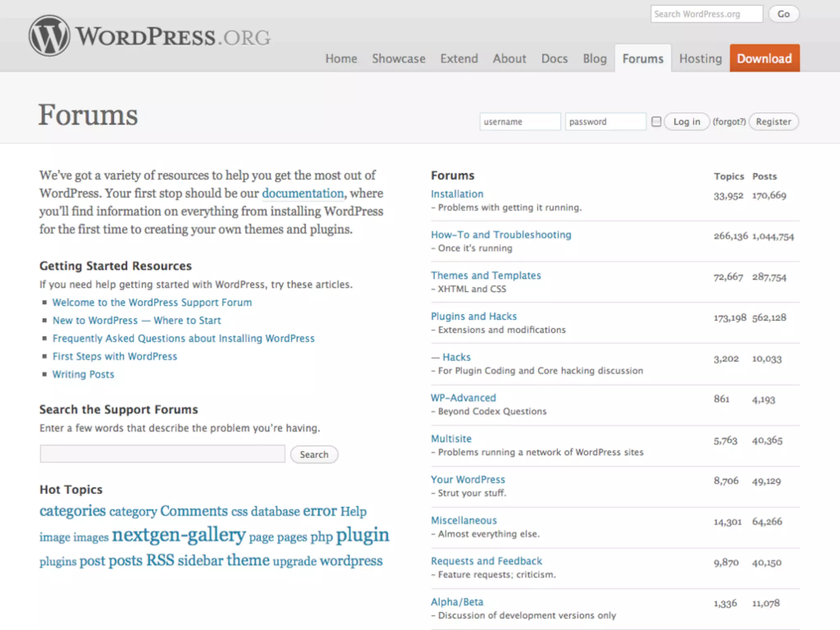This screenshot has width=840, height=630.
Task: Click the Register button
Action: (x=773, y=121)
